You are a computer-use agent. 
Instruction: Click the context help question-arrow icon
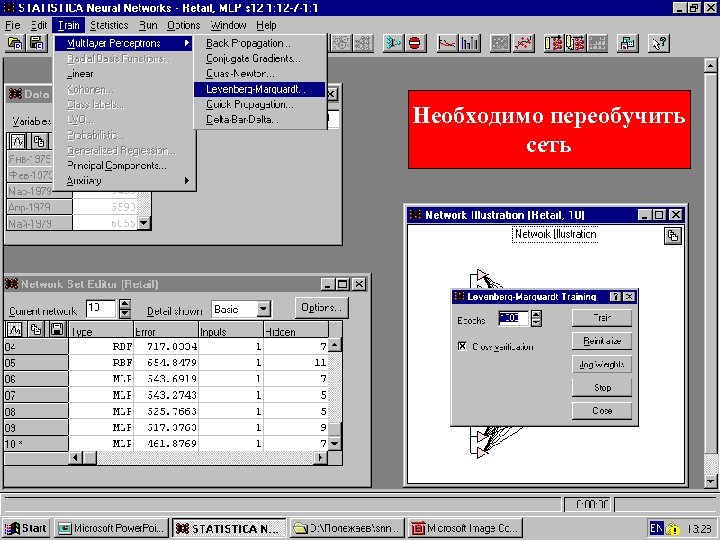[x=659, y=44]
